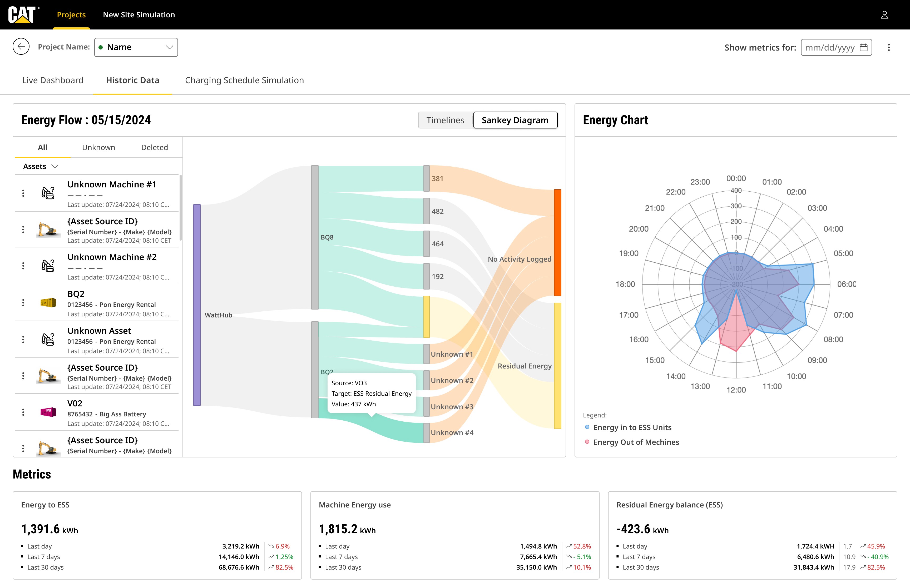Open Unknown Asset row options menu
The width and height of the screenshot is (910, 588).
23,340
